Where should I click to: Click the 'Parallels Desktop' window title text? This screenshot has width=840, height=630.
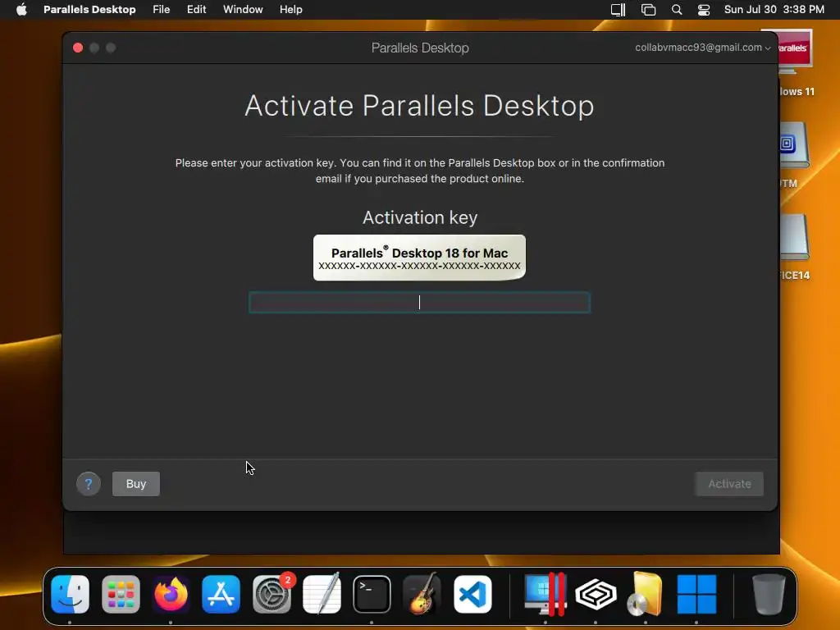pyautogui.click(x=420, y=48)
